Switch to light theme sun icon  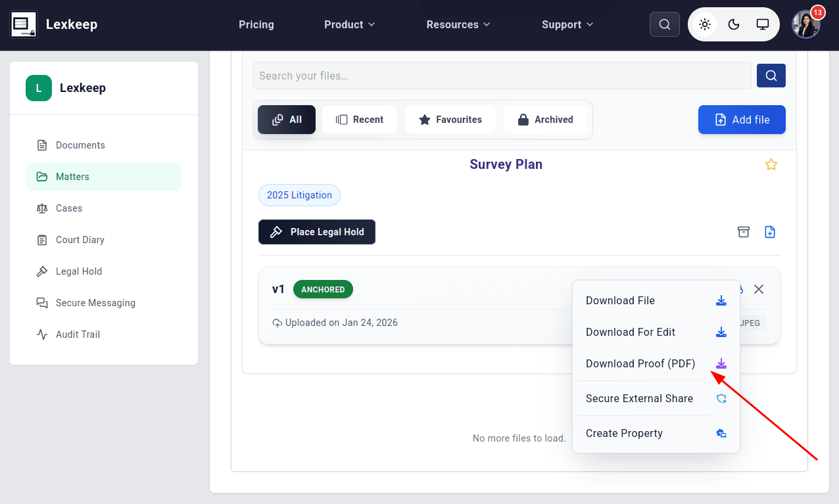click(705, 24)
